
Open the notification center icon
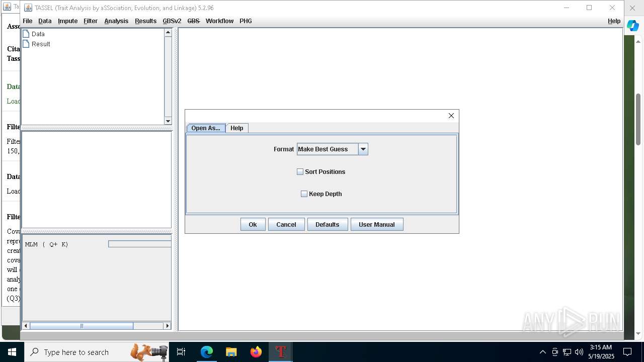tap(627, 352)
